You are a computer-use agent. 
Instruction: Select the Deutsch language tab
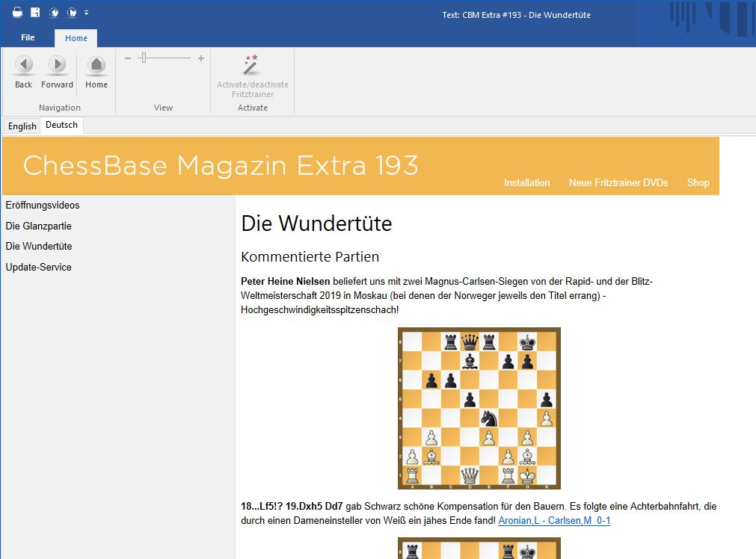click(x=61, y=126)
